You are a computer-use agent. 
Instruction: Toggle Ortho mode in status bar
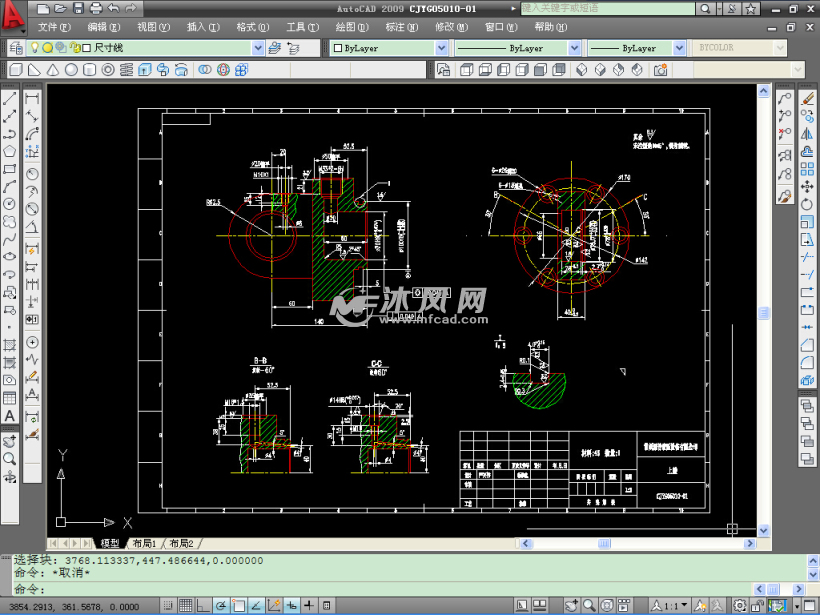click(203, 606)
